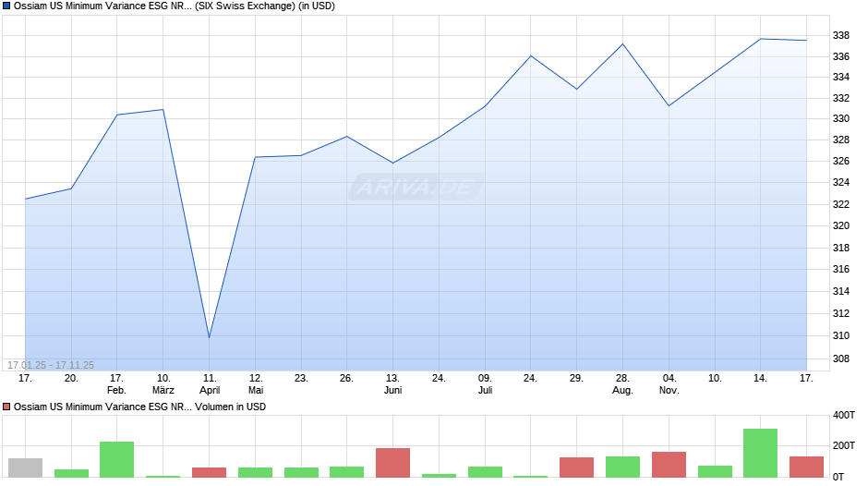Click the '318' price axis label

point(841,248)
